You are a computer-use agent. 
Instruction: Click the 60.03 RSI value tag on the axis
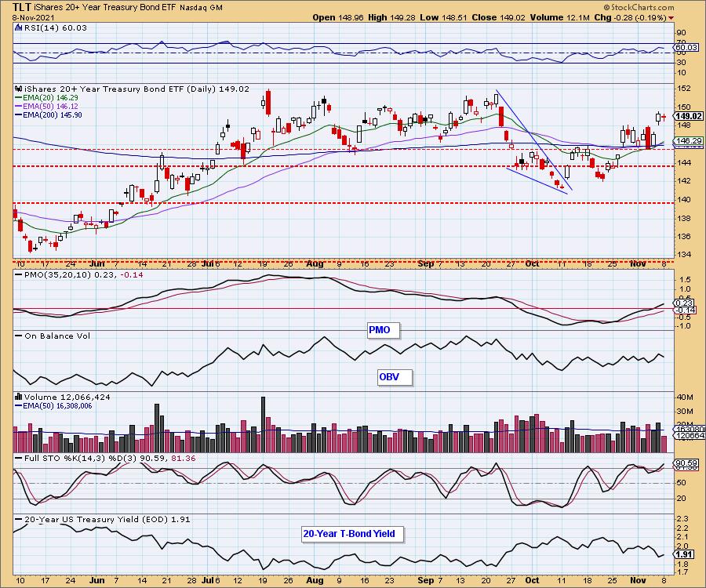click(687, 47)
